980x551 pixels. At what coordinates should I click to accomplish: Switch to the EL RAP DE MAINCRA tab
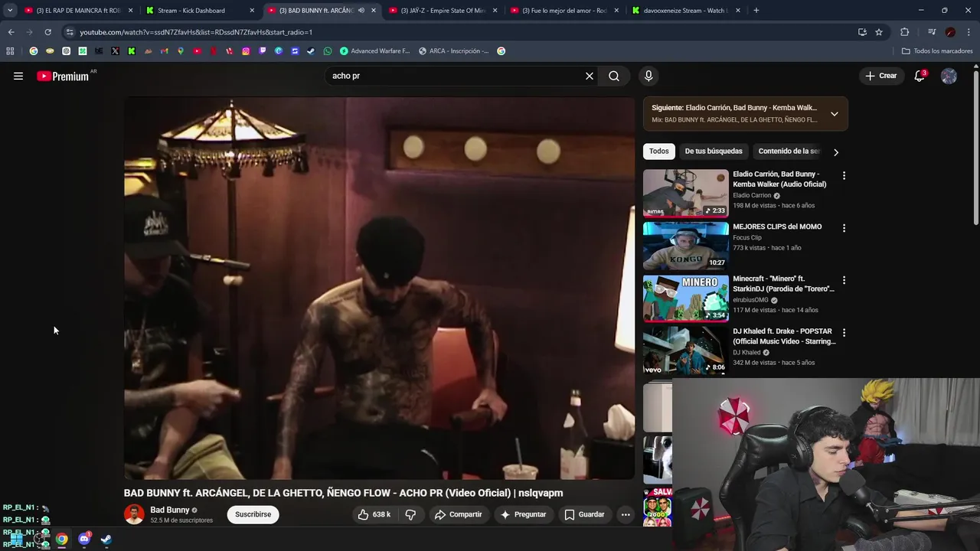click(79, 11)
